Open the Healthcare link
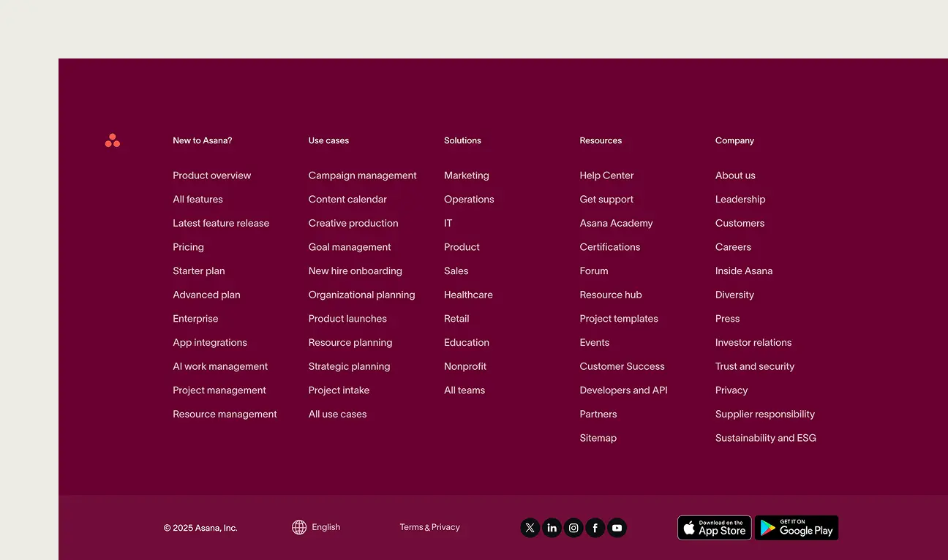Screen dimensions: 948x560 tap(468, 295)
